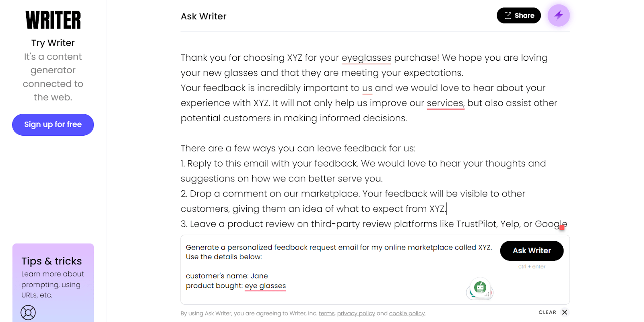The height and width of the screenshot is (322, 644).
Task: Click the purple lightning bolt icon
Action: click(558, 15)
